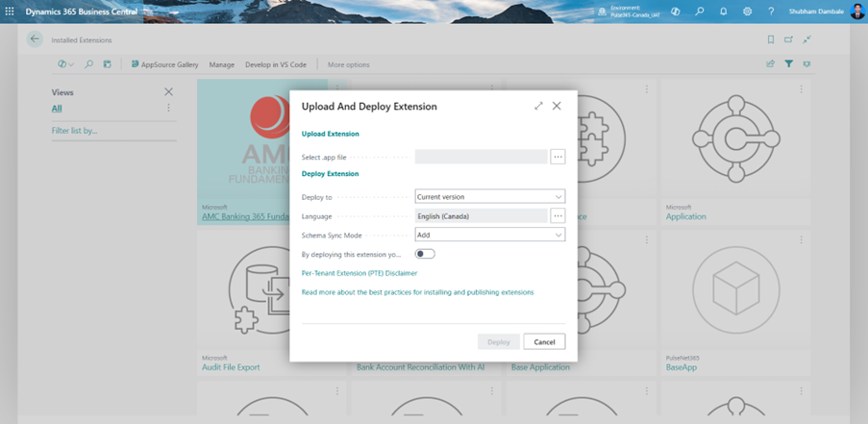Click Filter list by field
Image resolution: width=868 pixels, height=424 pixels.
113,131
